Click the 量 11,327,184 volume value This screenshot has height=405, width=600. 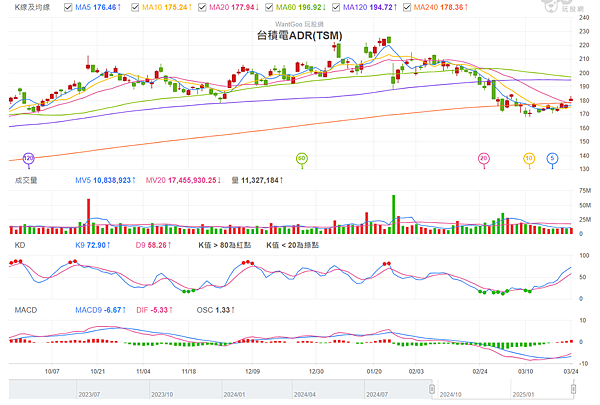257,180
